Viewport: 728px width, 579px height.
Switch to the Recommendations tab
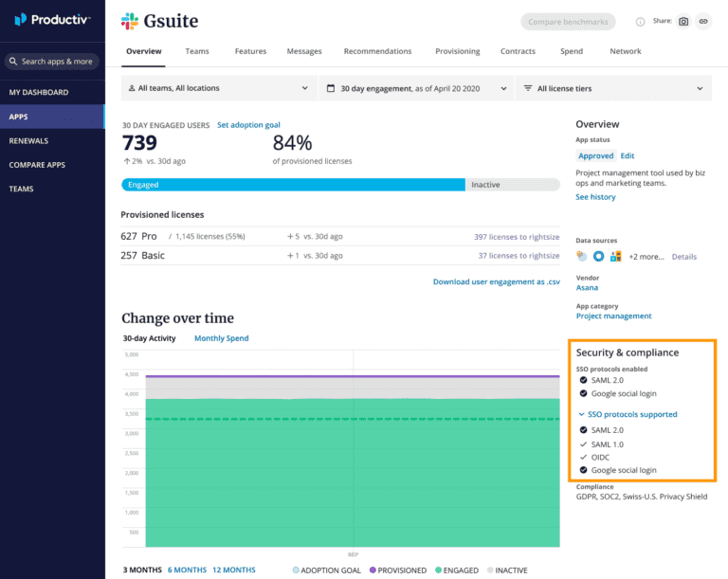[377, 51]
